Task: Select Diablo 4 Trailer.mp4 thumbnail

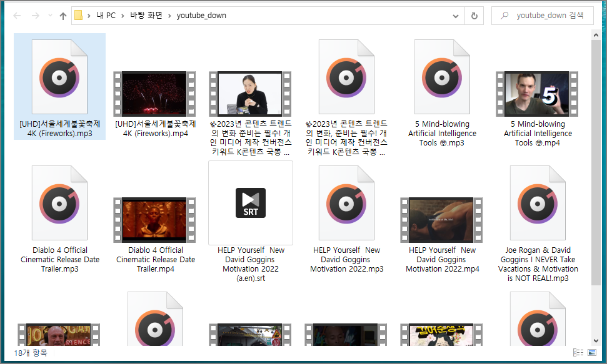Action: tap(154, 220)
